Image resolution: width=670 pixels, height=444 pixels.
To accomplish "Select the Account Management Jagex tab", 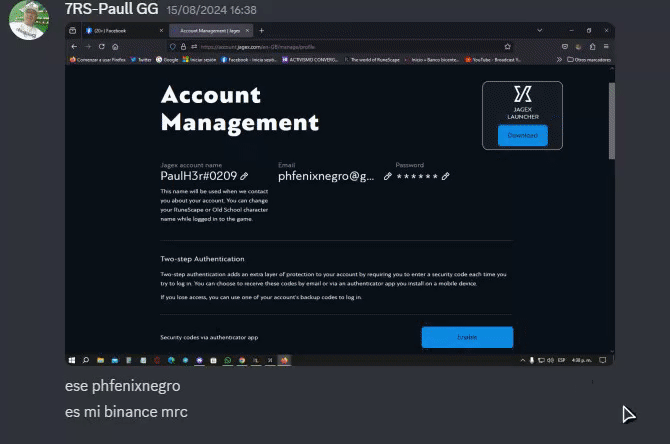I will (x=209, y=31).
